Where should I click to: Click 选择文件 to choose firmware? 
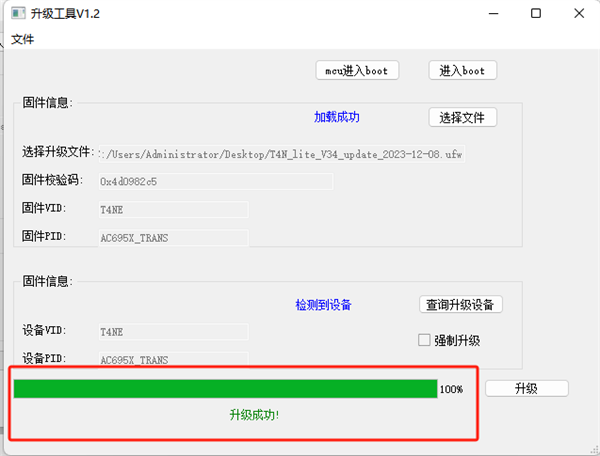[x=462, y=118]
